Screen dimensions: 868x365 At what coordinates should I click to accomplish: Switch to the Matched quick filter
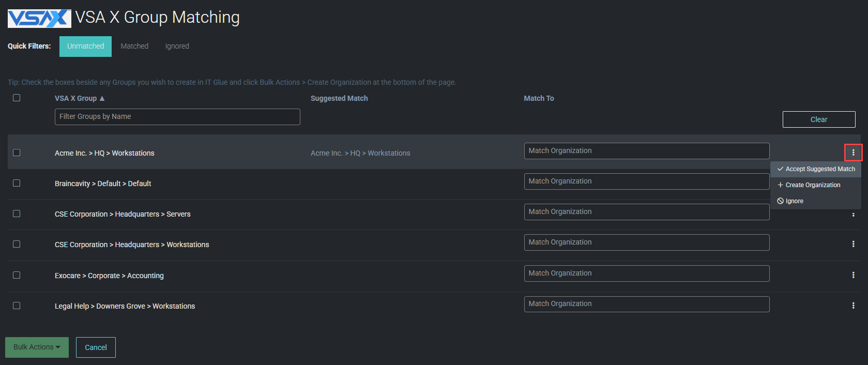(x=134, y=46)
